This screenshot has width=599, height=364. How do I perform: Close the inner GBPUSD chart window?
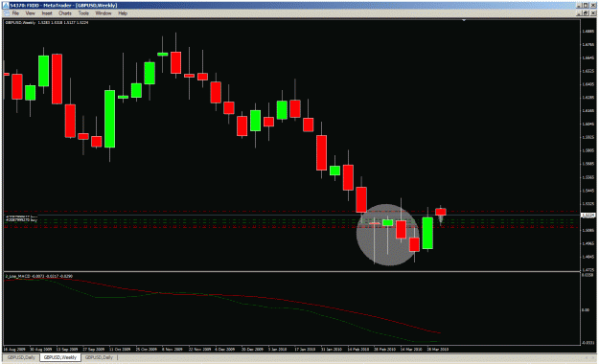tap(593, 13)
